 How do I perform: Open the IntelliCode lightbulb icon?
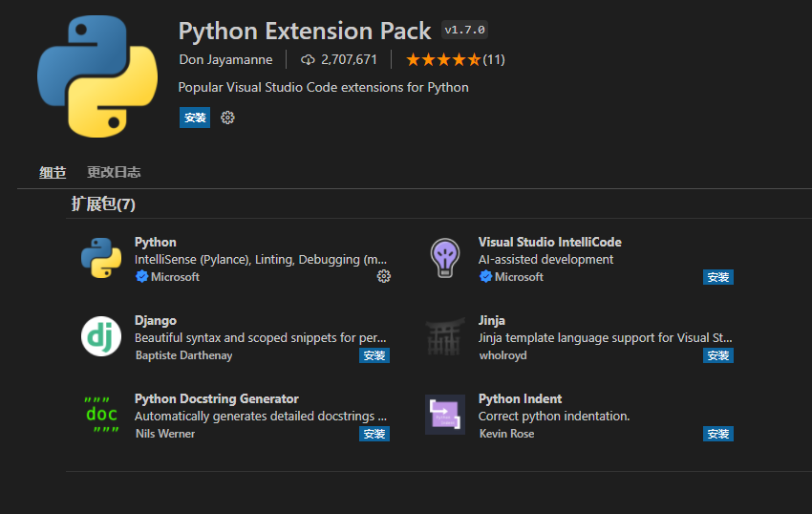point(445,258)
